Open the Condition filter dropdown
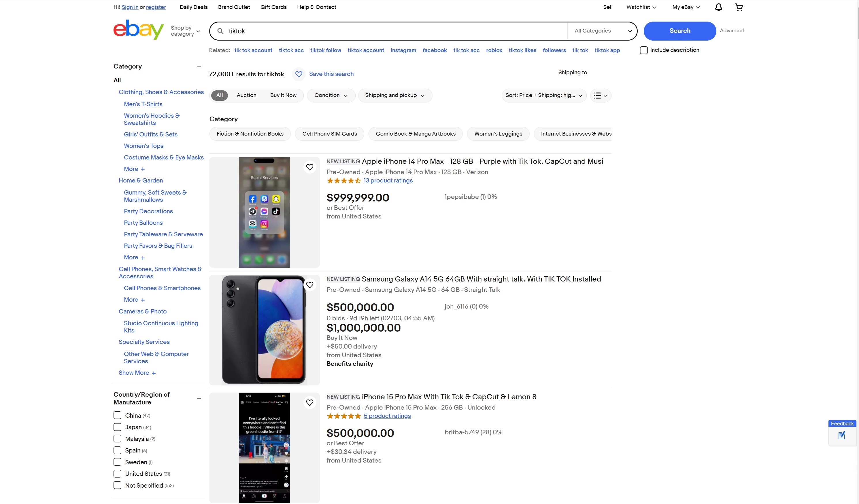Image resolution: width=859 pixels, height=504 pixels. click(331, 95)
